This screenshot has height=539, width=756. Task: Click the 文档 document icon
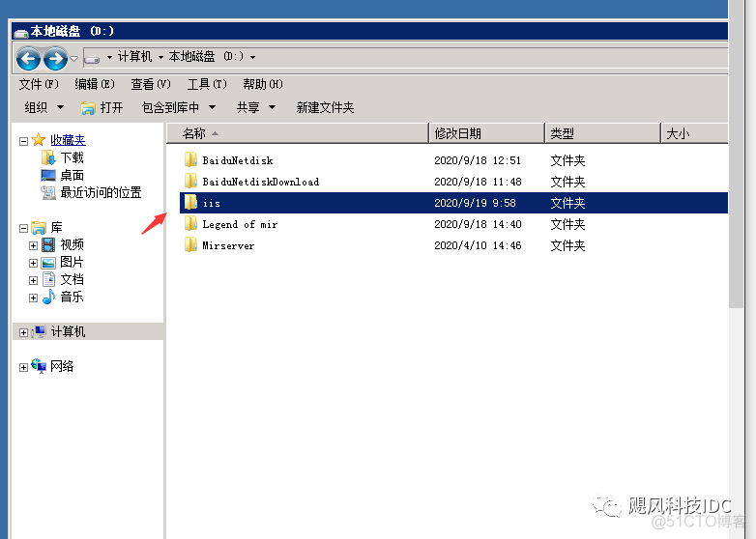pos(48,279)
